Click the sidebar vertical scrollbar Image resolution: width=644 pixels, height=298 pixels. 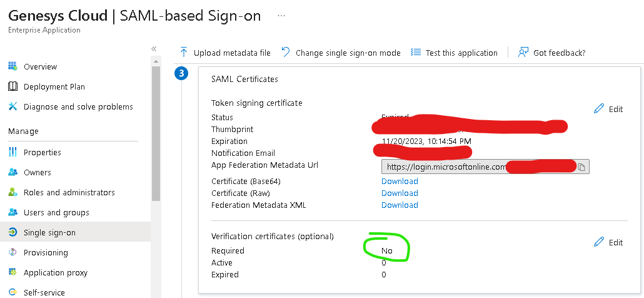tap(156, 125)
